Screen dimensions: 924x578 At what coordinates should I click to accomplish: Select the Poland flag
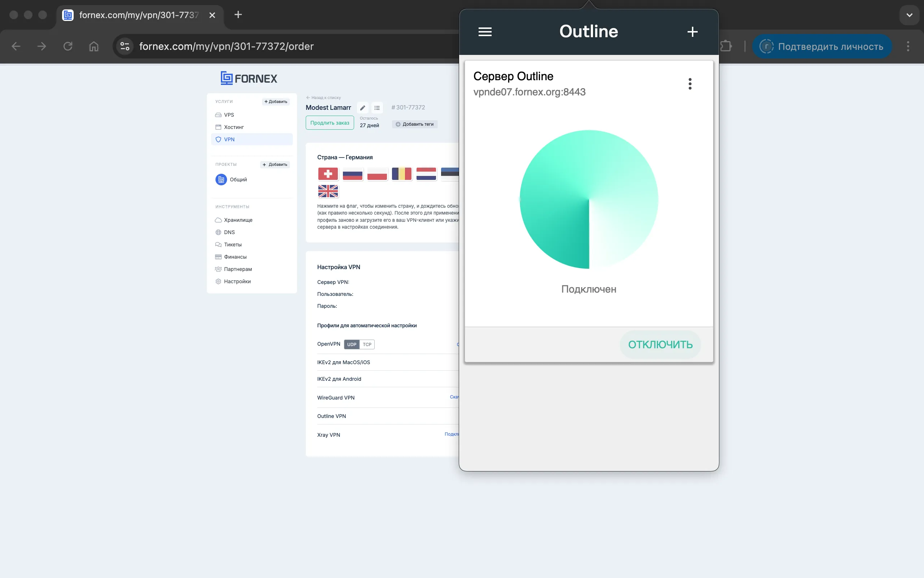coord(377,174)
